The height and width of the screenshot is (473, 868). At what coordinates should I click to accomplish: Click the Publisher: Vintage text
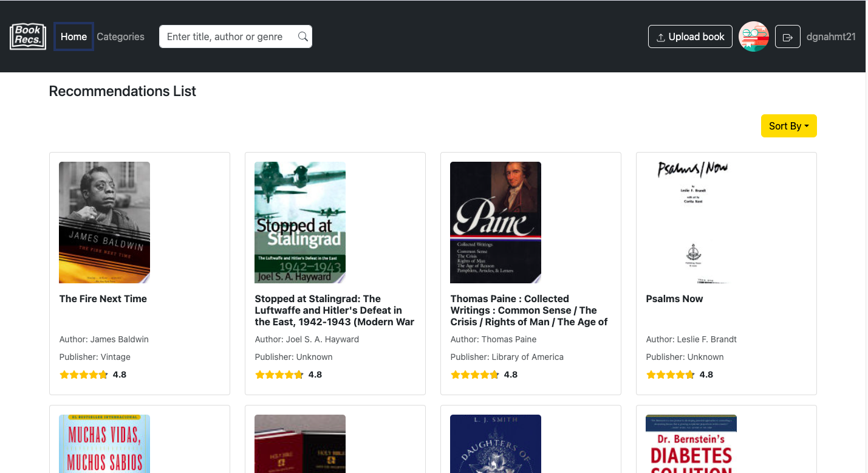click(95, 357)
